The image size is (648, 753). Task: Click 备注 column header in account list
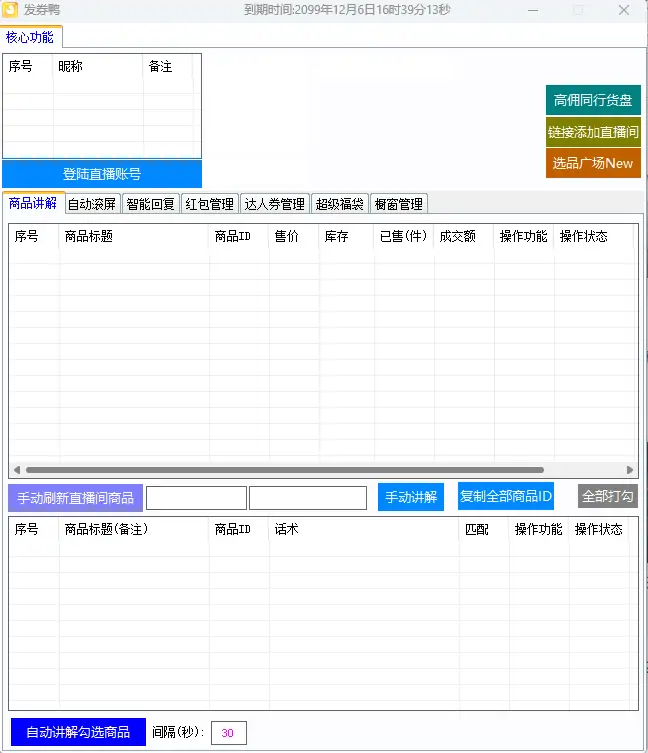(168, 66)
